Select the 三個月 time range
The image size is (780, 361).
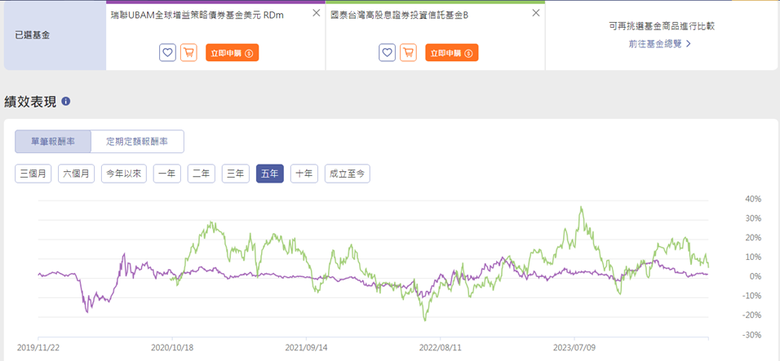click(33, 174)
